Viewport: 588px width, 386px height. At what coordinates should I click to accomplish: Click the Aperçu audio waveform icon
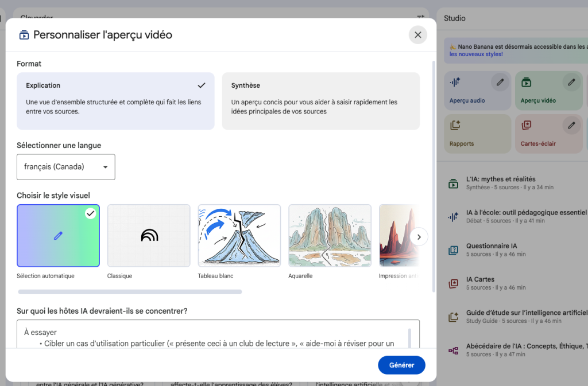pyautogui.click(x=455, y=83)
